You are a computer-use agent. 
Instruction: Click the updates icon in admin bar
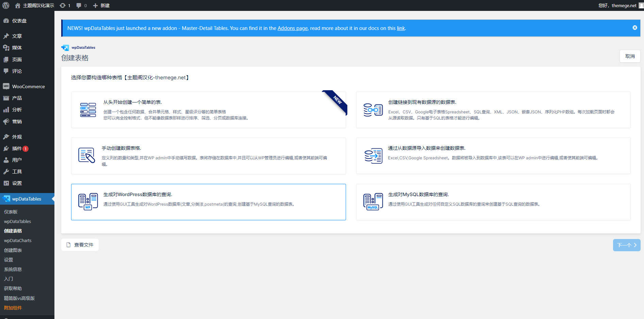(x=63, y=5)
